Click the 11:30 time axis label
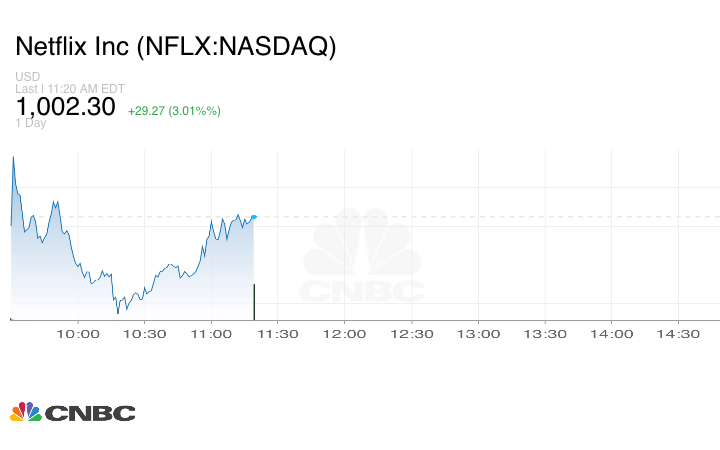The image size is (720, 450). pos(278,334)
